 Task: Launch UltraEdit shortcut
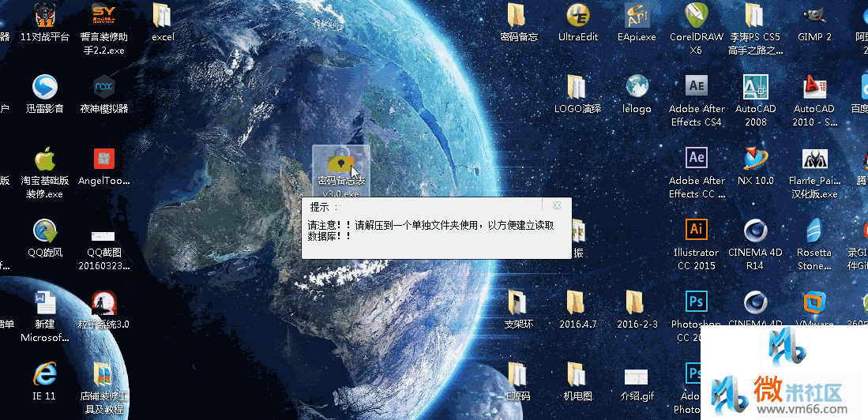578,23
